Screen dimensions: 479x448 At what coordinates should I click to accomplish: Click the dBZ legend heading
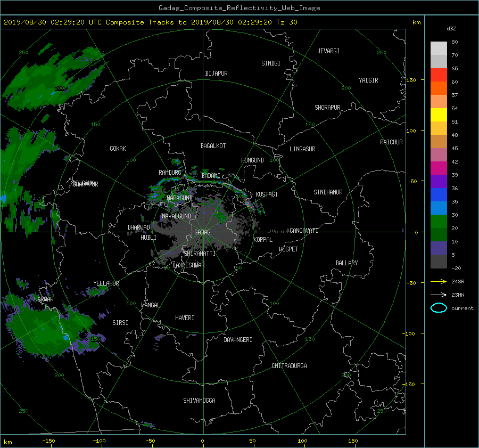point(451,29)
